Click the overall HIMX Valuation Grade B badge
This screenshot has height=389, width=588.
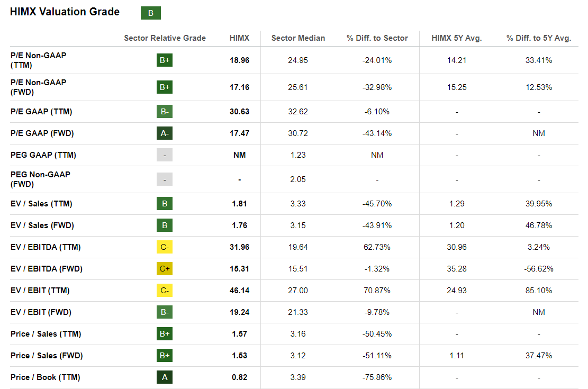pos(150,13)
